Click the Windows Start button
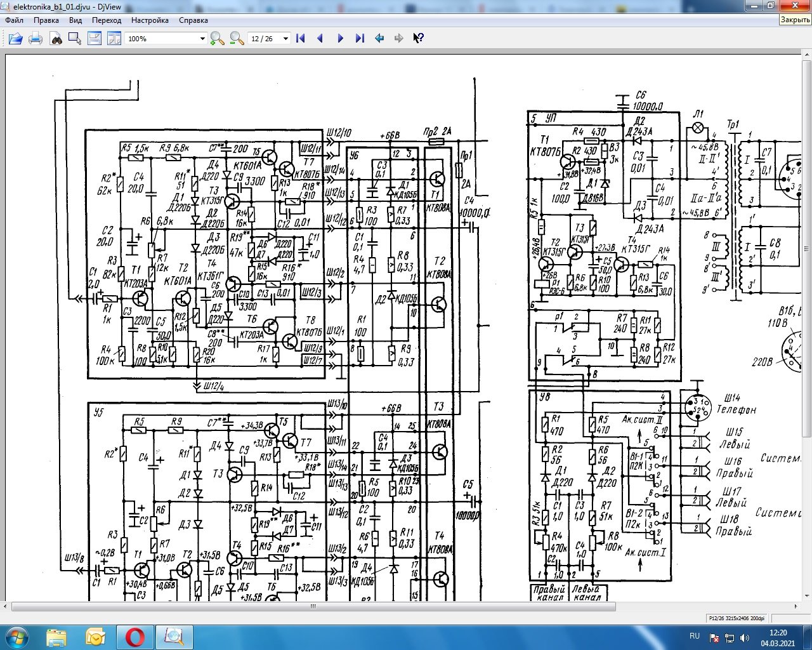This screenshot has width=812, height=650. [x=16, y=636]
